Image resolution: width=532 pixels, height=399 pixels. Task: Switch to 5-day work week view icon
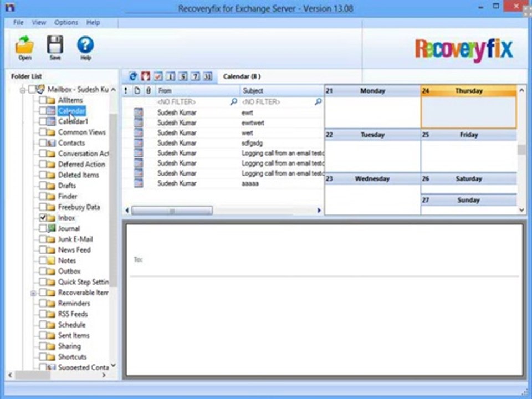tap(182, 76)
